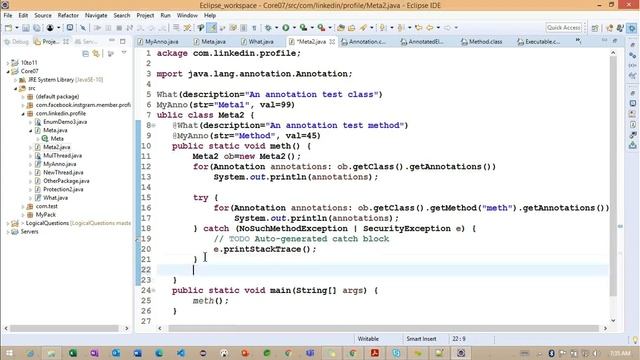
Task: Maximize the Package Explorer panel
Action: click(122, 41)
